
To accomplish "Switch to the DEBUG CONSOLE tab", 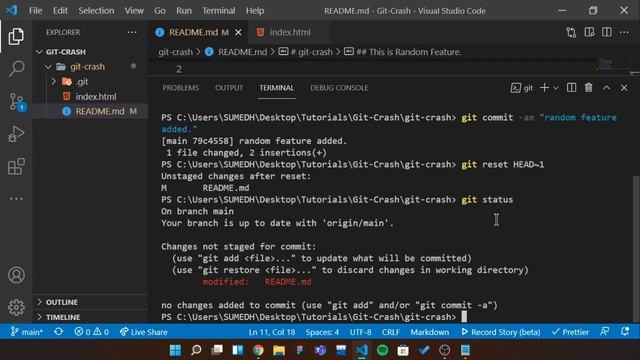I will pyautogui.click(x=339, y=88).
